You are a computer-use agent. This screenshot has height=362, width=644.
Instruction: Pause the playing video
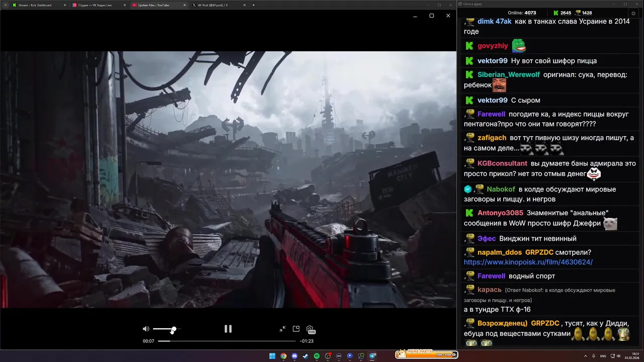coord(228,329)
